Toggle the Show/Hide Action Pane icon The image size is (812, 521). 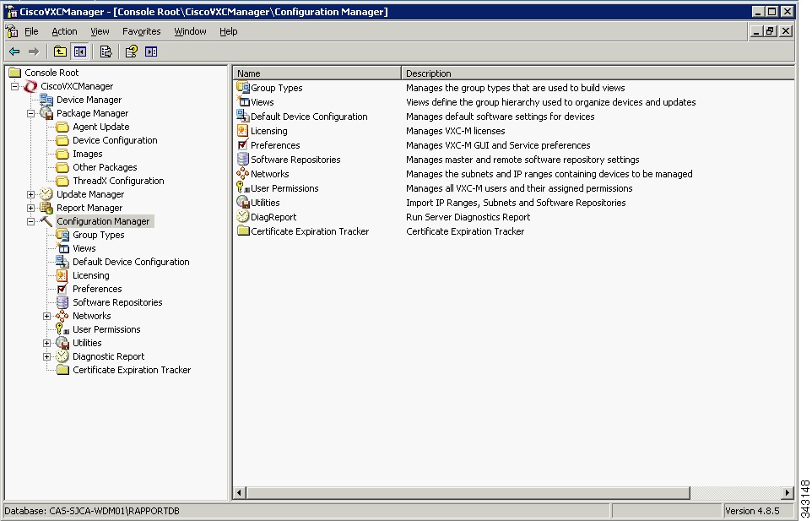point(151,52)
